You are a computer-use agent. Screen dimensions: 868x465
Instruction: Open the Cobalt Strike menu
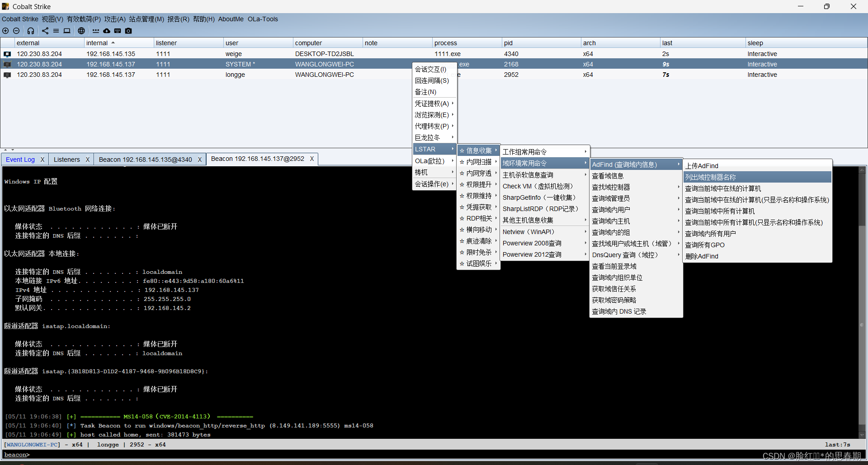tap(20, 19)
